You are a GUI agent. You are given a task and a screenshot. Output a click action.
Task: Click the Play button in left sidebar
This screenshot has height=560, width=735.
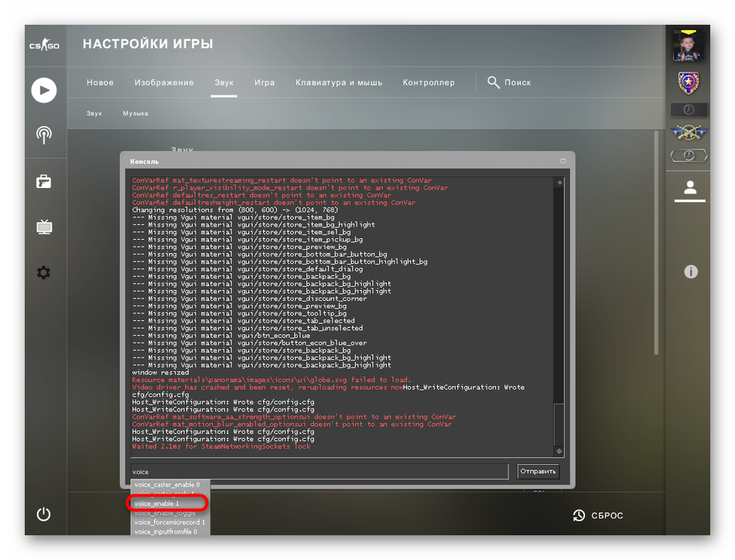[44, 90]
